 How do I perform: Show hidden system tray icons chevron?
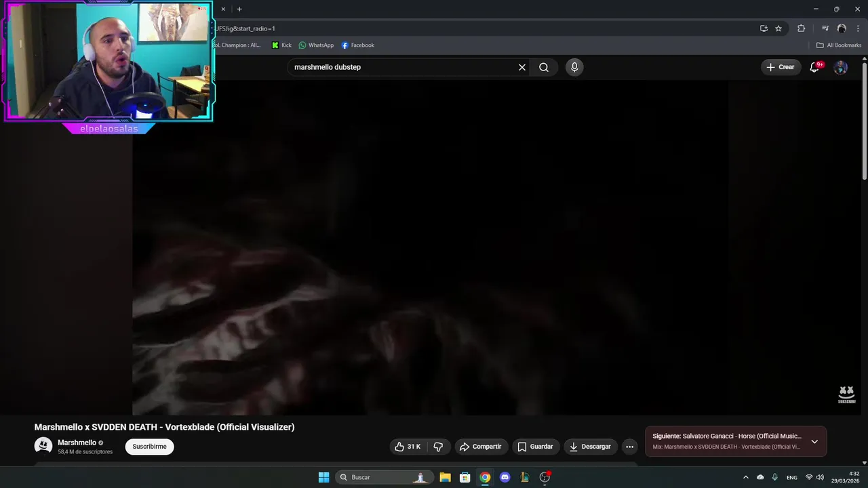pyautogui.click(x=746, y=477)
